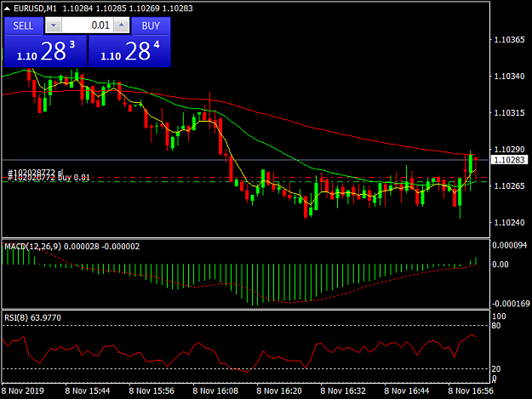The width and height of the screenshot is (532, 399).
Task: Click the 1.10315 price scale label
Action: point(509,113)
